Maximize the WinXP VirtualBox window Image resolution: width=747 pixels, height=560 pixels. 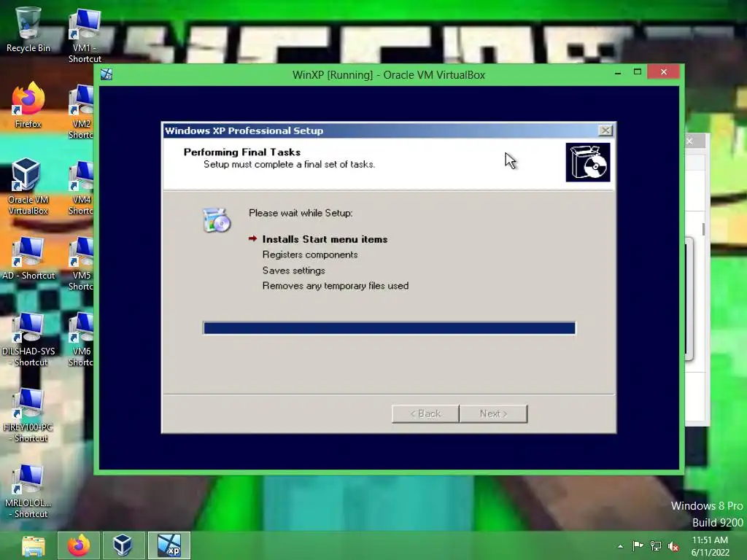(x=638, y=72)
